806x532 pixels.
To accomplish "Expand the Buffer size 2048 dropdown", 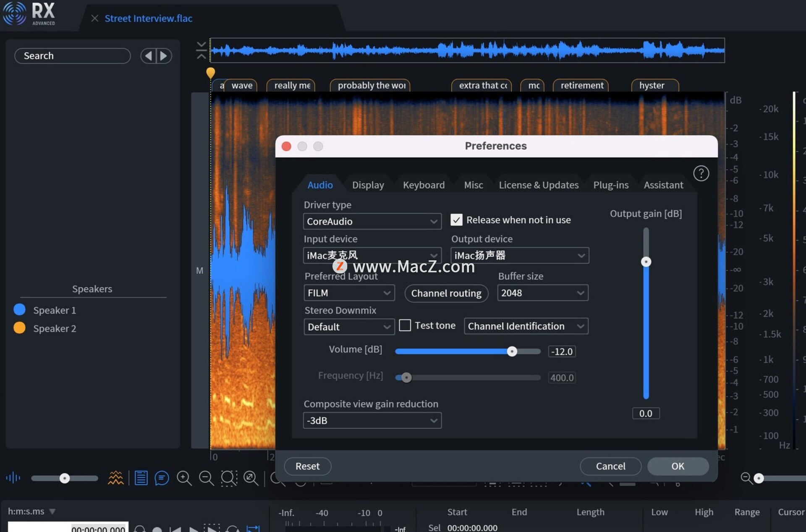I will (x=542, y=293).
